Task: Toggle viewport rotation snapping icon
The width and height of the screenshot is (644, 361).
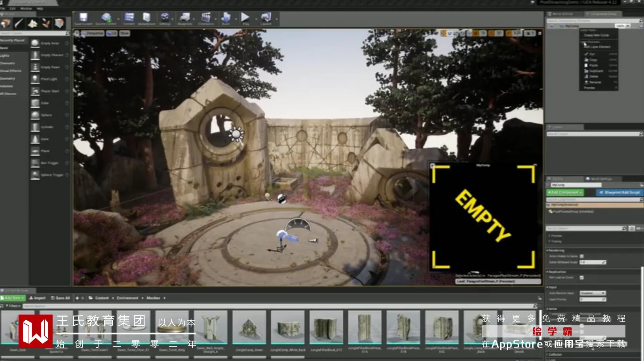Action: (x=491, y=33)
